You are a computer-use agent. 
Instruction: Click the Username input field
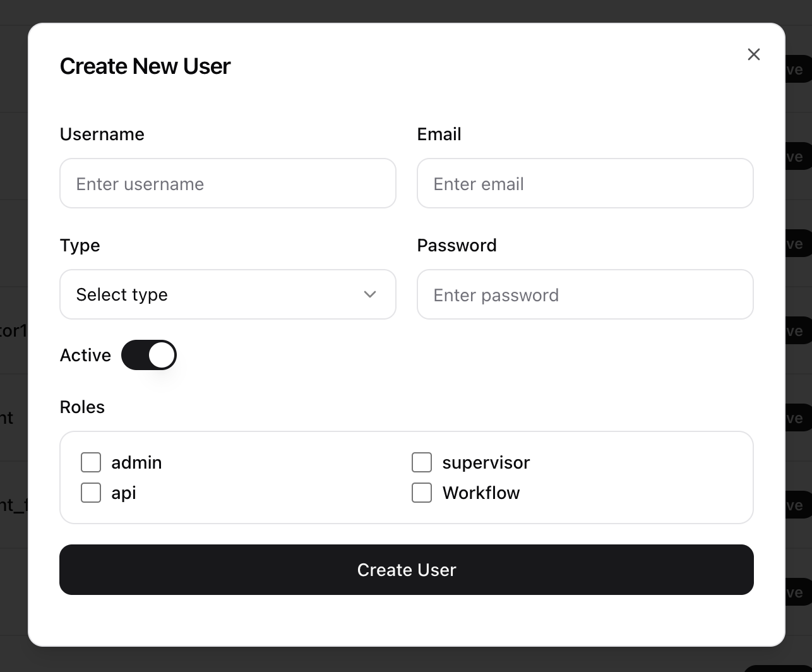point(227,184)
